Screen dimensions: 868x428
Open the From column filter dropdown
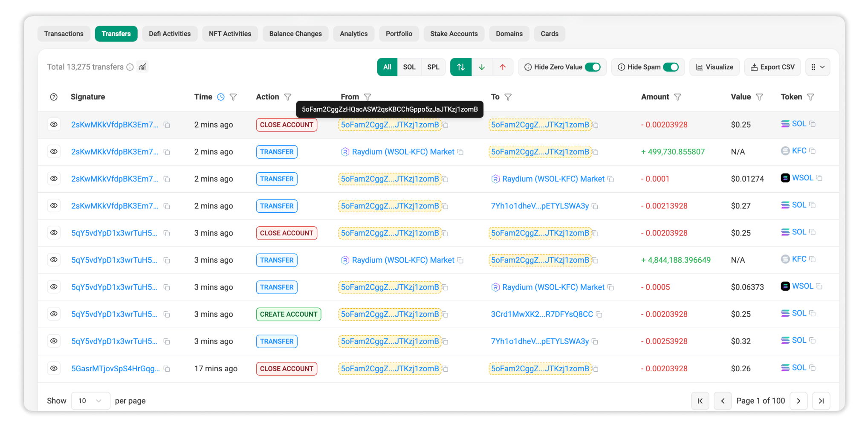[367, 97]
